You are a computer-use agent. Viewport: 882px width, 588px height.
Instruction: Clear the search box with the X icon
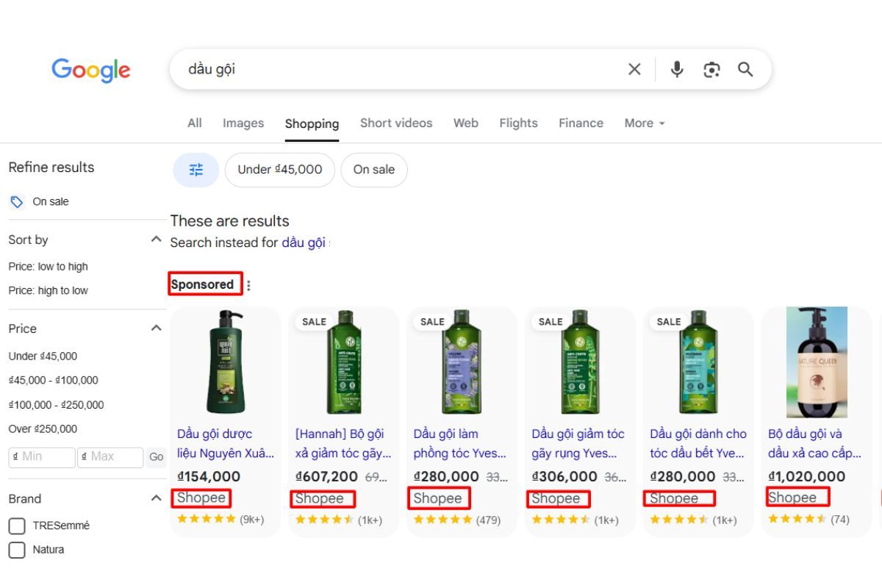tap(634, 69)
